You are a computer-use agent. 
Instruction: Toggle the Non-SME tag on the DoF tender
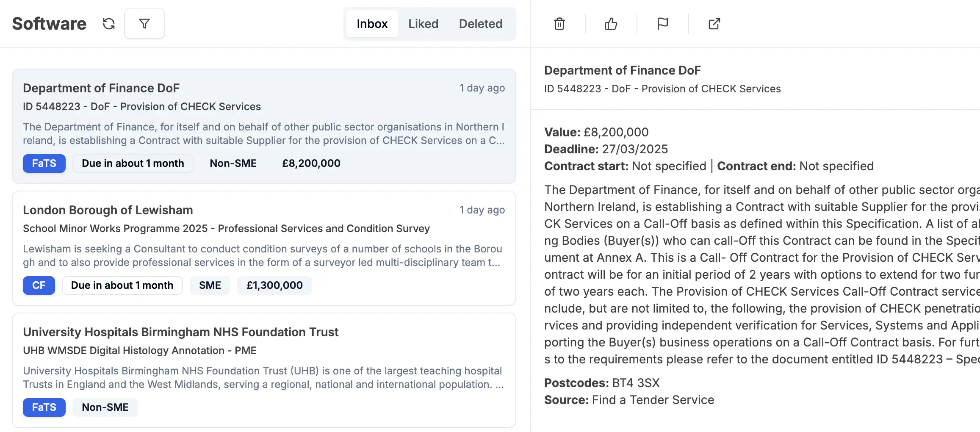tap(233, 163)
